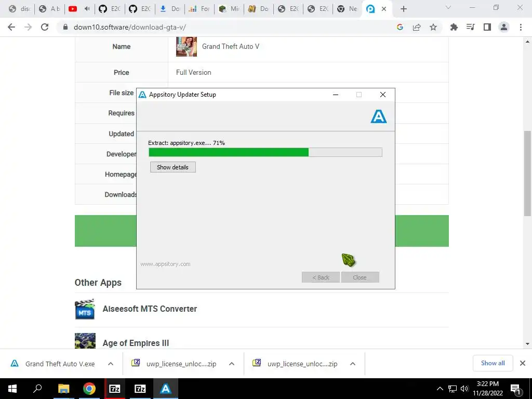Click the extraction progress bar
Viewport: 532px width, 399px height.
(x=265, y=152)
